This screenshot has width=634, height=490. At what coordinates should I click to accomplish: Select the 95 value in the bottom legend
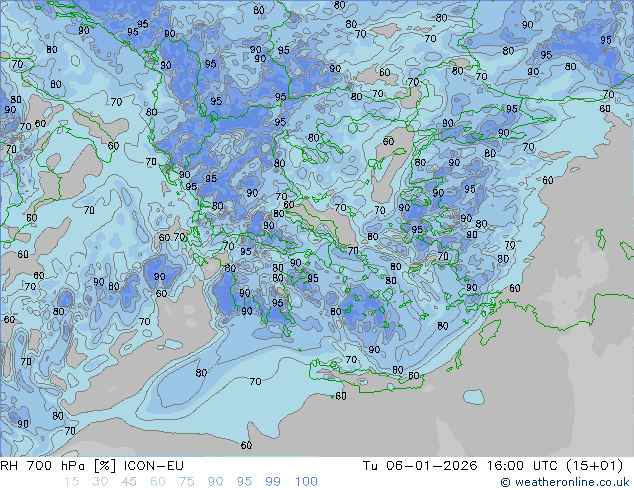click(244, 482)
